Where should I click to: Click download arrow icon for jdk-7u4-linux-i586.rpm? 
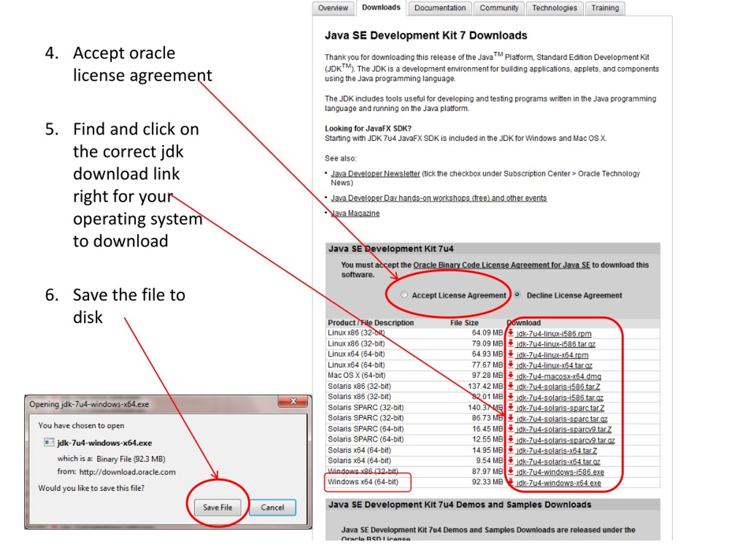pos(511,333)
